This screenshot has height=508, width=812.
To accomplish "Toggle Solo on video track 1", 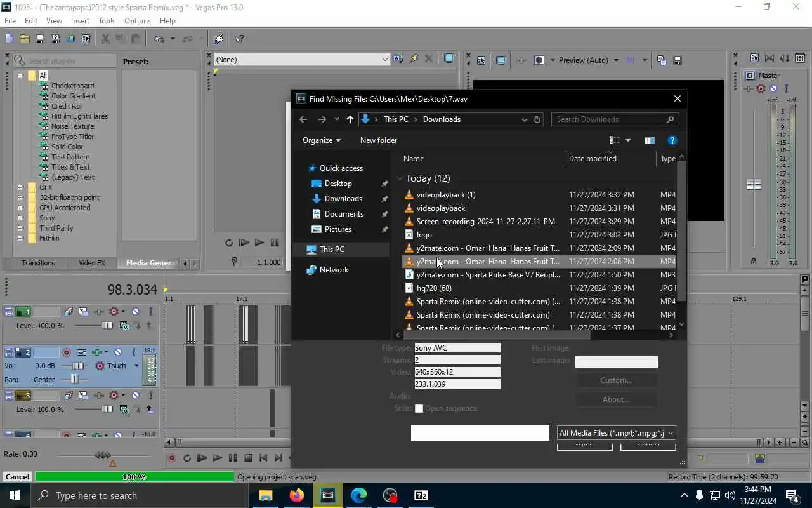I will click(x=150, y=312).
